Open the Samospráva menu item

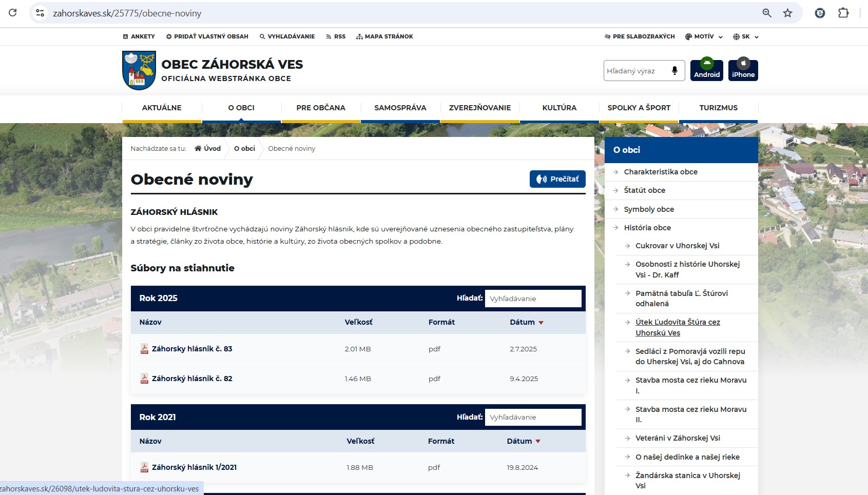tap(400, 108)
